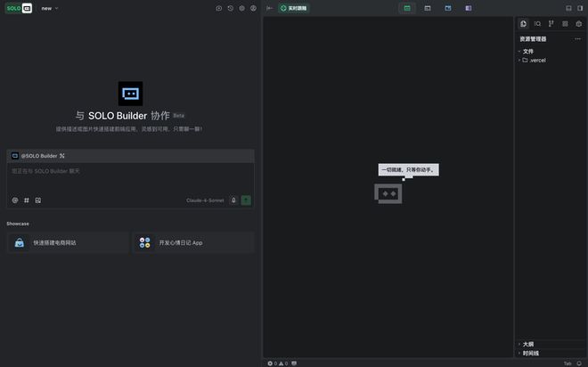Click the @ mention icon in chat input
Viewport: 588px width, 367px height.
15,200
